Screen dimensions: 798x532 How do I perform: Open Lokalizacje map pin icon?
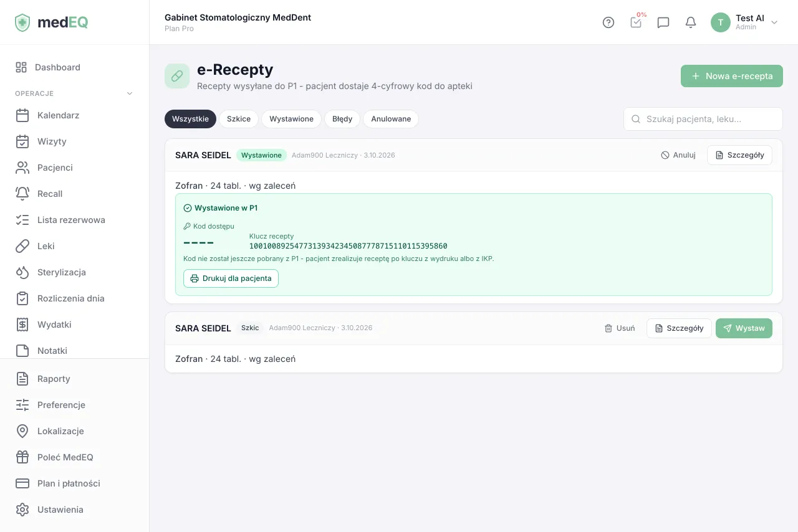(22, 431)
